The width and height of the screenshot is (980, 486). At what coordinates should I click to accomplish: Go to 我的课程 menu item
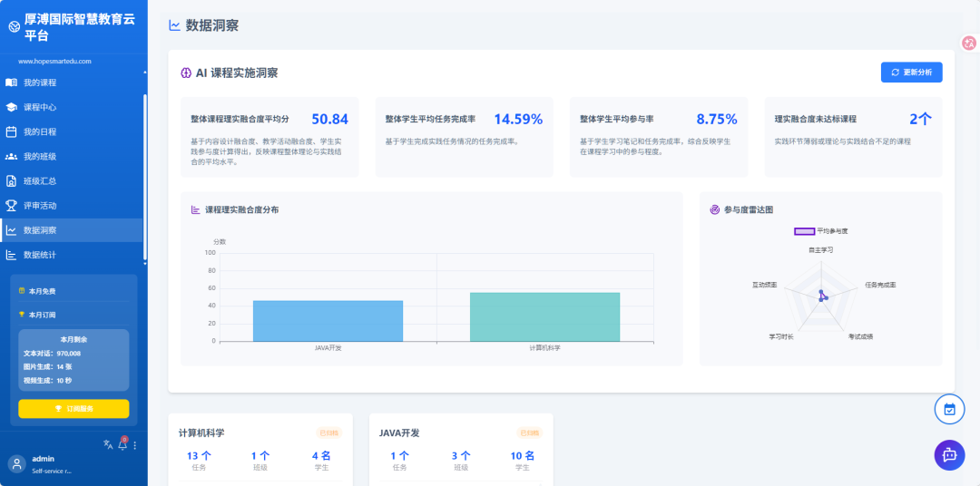[x=72, y=83]
